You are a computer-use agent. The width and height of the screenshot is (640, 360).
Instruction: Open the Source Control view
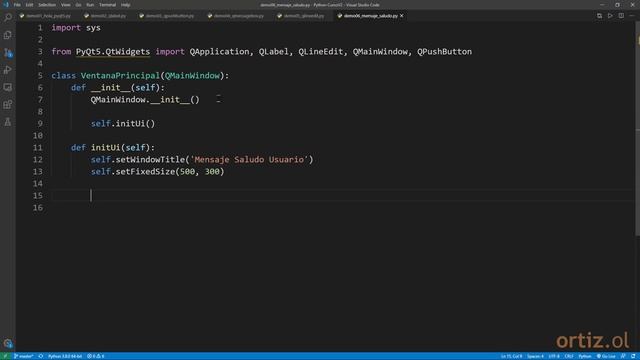pos(8,53)
